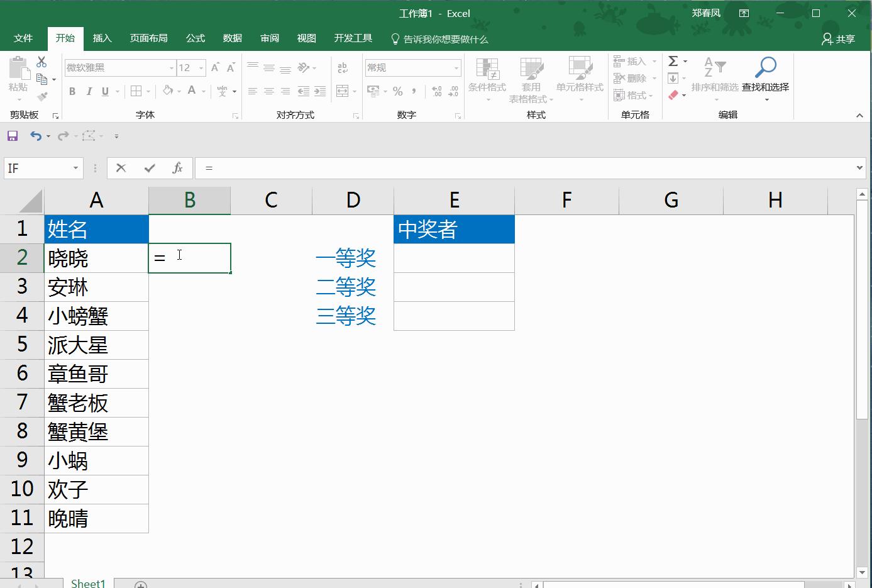
Task: Switch to the 数据 ribbon tab
Action: pos(232,38)
